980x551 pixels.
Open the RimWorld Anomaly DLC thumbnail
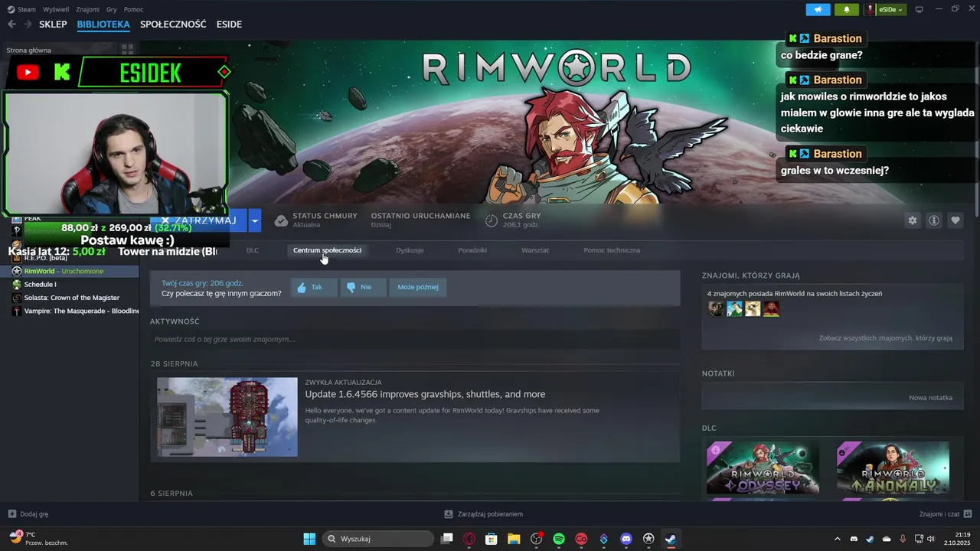tap(893, 468)
